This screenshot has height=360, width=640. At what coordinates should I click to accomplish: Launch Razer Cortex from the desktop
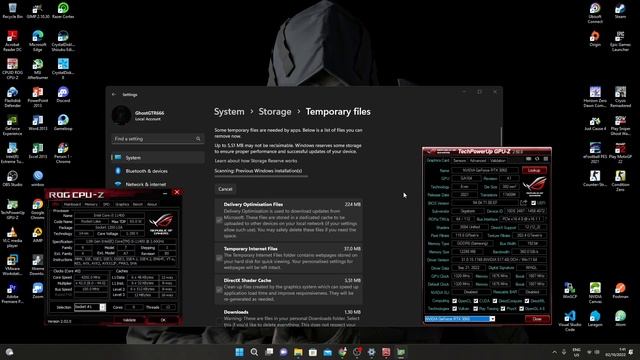click(x=63, y=11)
